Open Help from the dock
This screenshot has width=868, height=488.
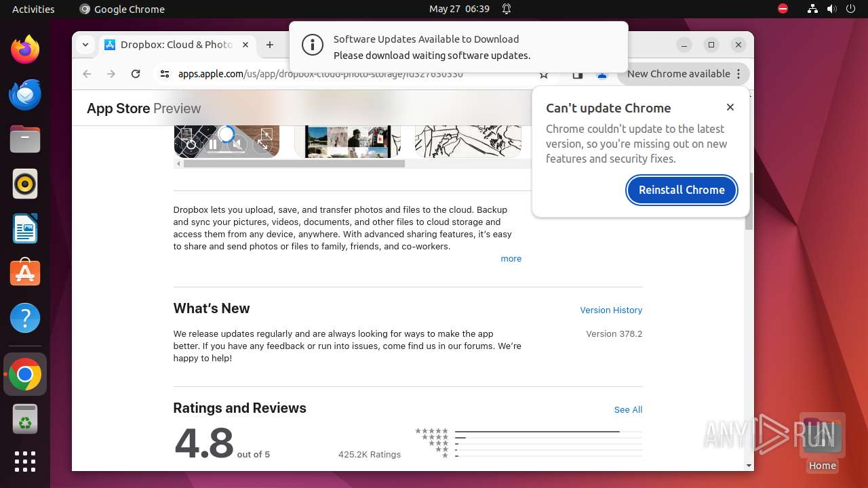[x=25, y=318]
